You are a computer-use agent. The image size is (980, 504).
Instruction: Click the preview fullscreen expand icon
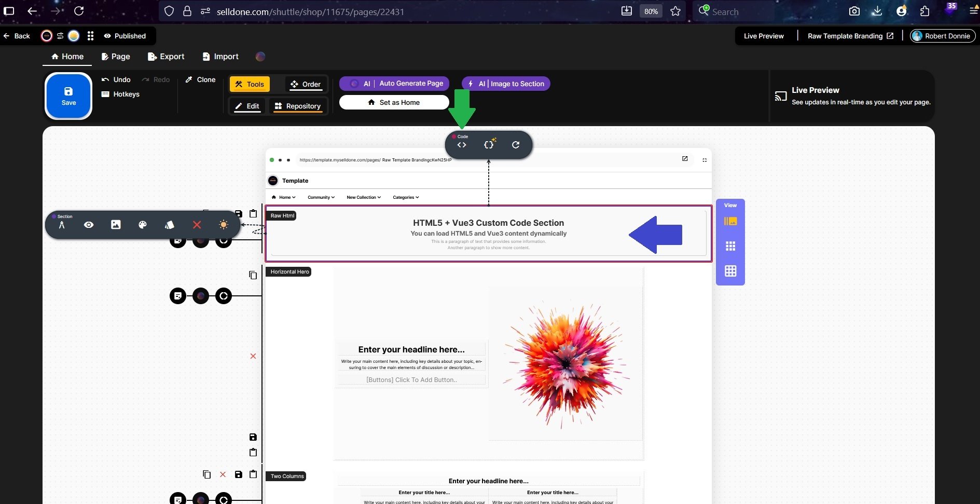tap(705, 160)
